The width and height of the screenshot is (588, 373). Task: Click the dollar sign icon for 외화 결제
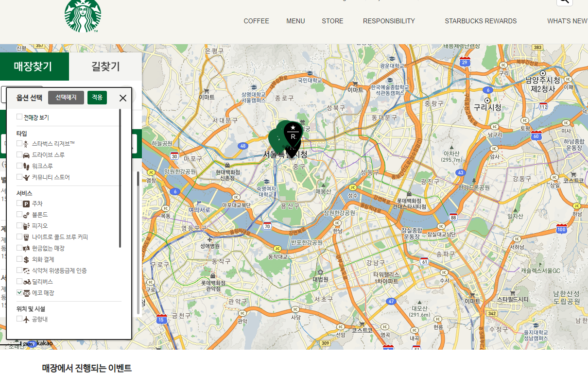click(26, 259)
